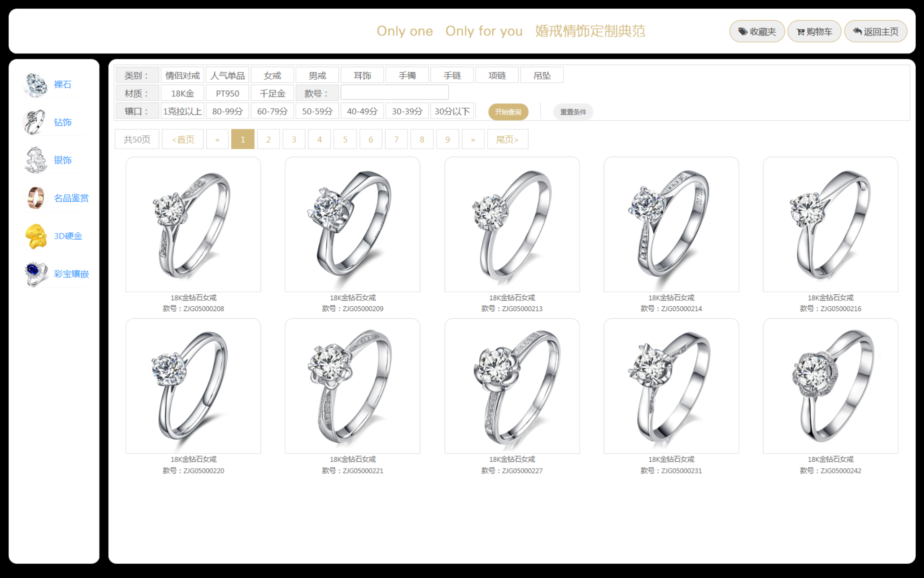924x578 pixels.
Task: Open ring thumbnail ZJG05000208
Action: pyautogui.click(x=193, y=224)
